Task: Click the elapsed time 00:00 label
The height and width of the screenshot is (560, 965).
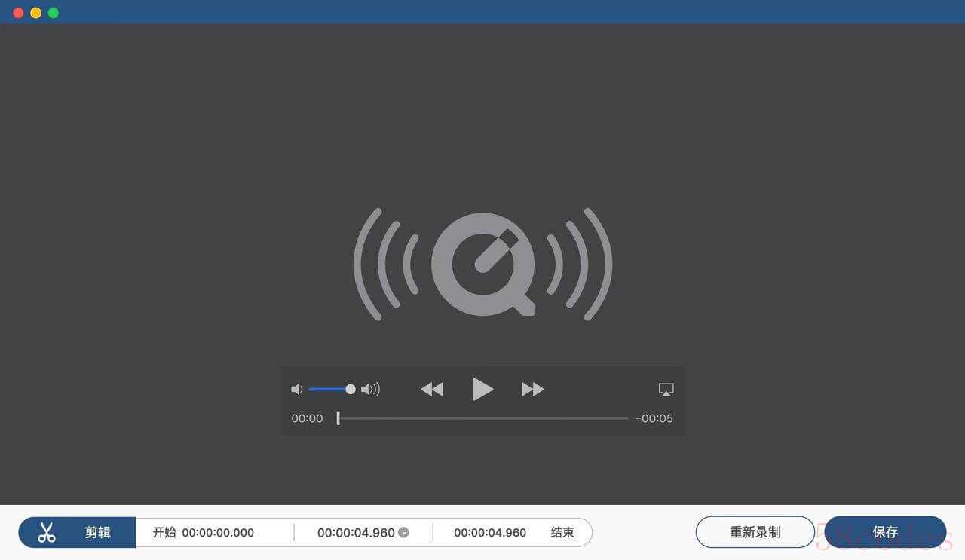Action: [307, 418]
